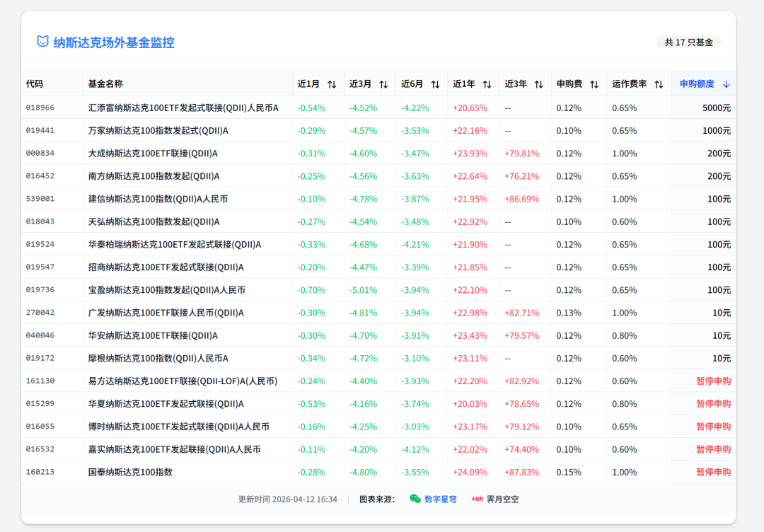This screenshot has height=532, width=764.
Task: Sort by 近1年 using its sort icon
Action: [x=487, y=84]
